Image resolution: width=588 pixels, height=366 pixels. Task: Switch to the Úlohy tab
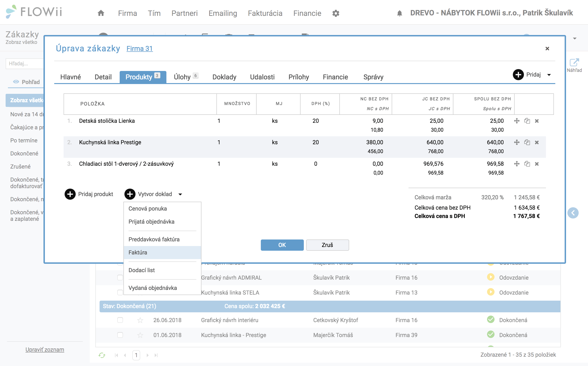click(x=186, y=77)
